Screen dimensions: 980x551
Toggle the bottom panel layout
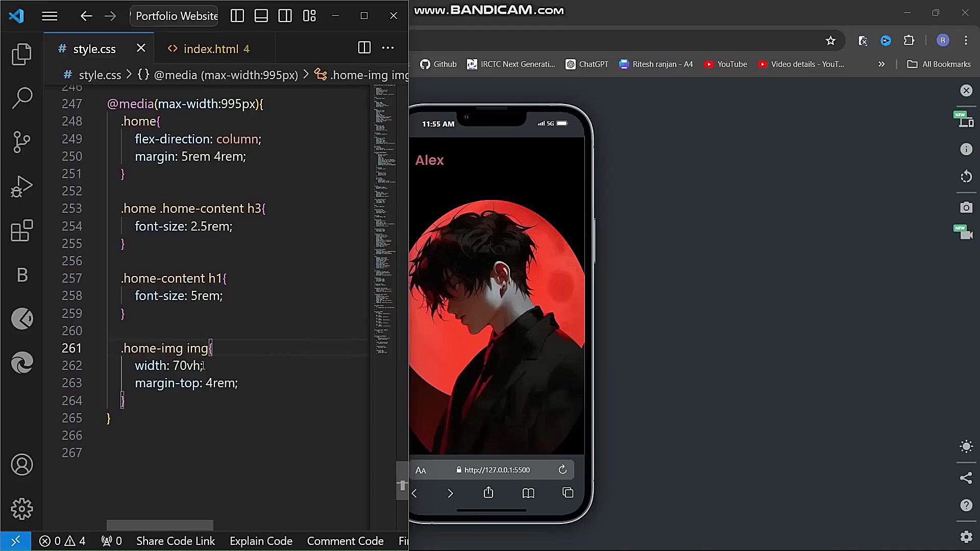261,16
